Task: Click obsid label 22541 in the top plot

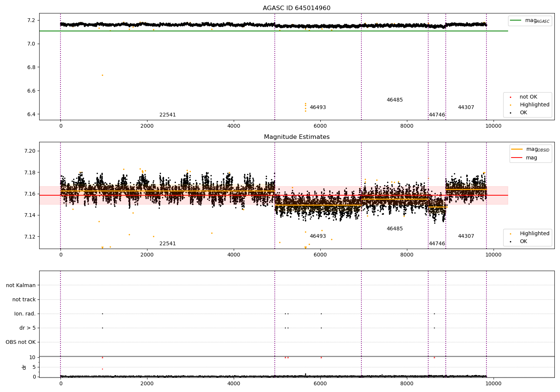Action: tap(168, 115)
